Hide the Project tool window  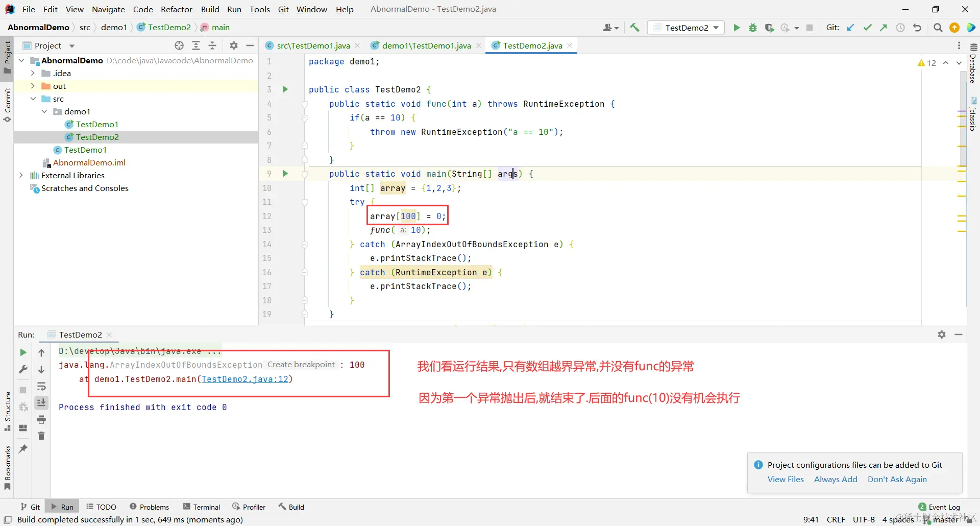point(250,45)
